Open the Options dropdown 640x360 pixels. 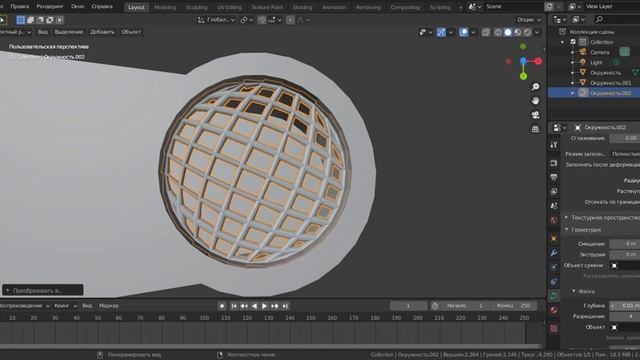(529, 20)
